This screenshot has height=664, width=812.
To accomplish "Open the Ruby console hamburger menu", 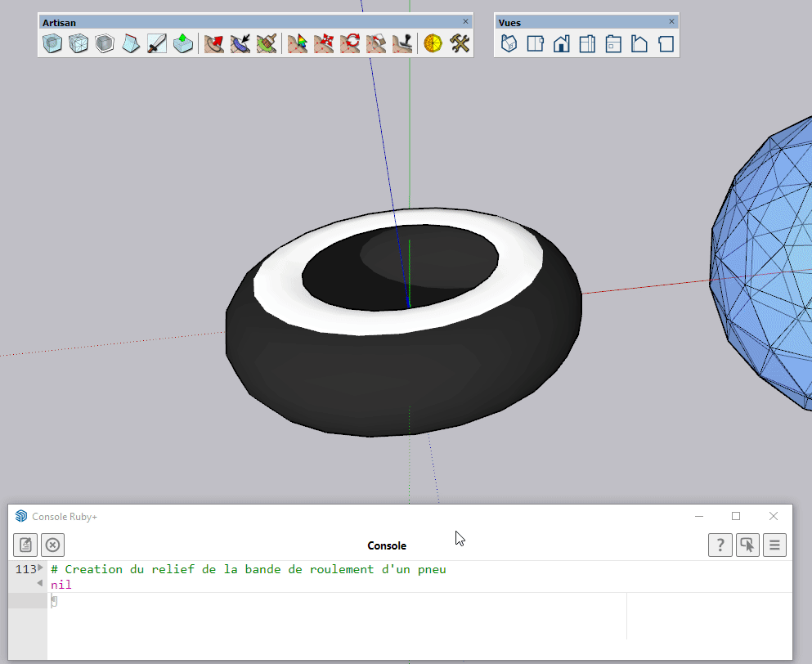I will pos(774,545).
